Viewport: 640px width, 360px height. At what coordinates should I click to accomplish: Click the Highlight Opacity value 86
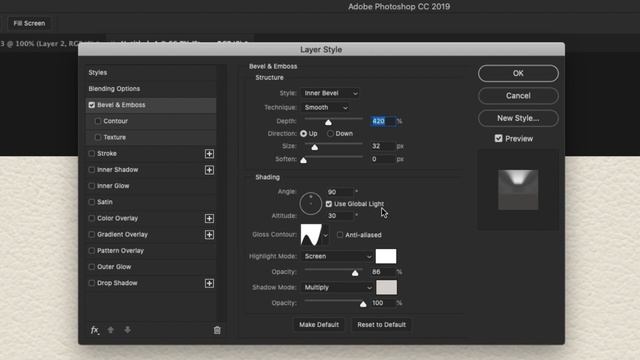[383, 272]
